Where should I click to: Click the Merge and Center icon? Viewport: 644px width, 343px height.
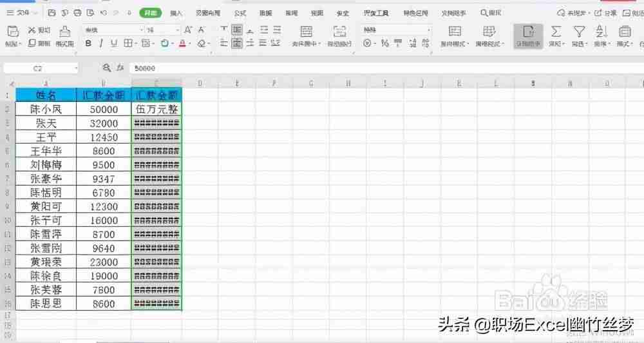coord(307,32)
